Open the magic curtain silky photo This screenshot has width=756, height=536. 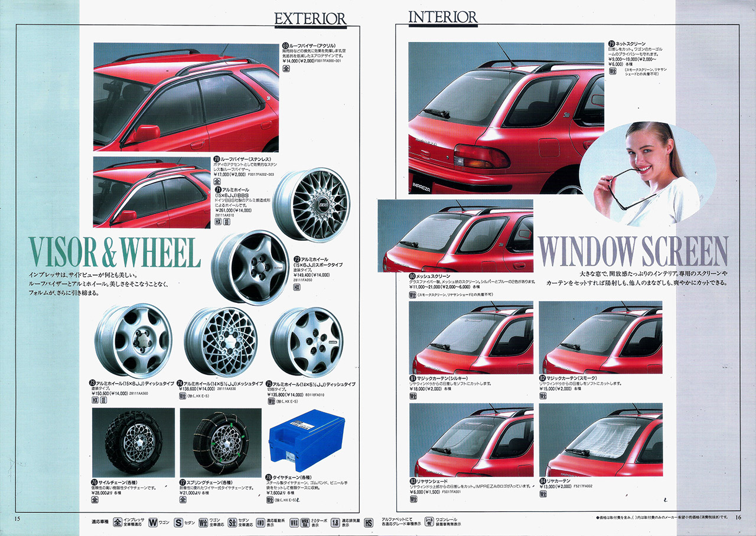pyautogui.click(x=471, y=337)
